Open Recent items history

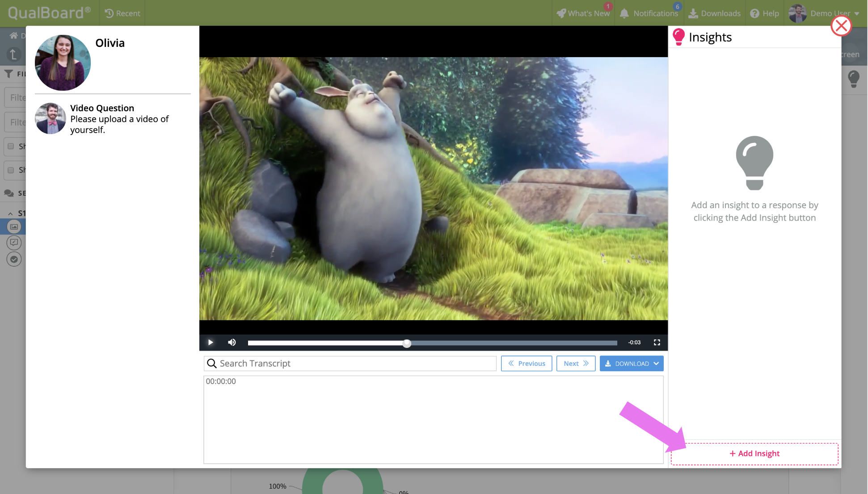(122, 13)
